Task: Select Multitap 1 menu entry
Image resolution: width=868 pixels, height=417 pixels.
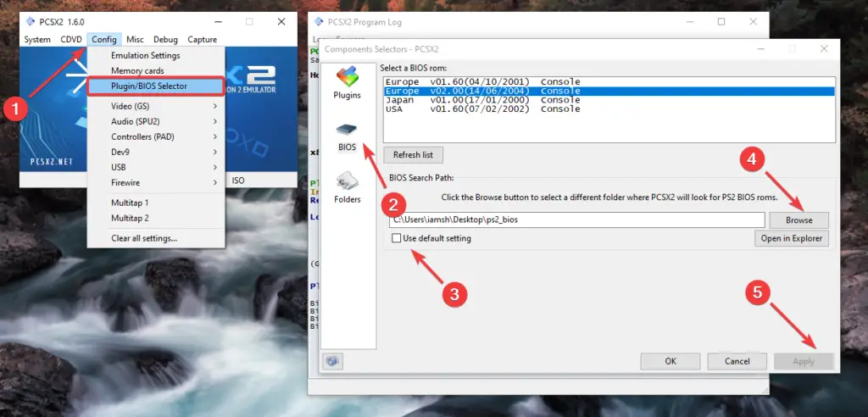Action: pos(156,203)
